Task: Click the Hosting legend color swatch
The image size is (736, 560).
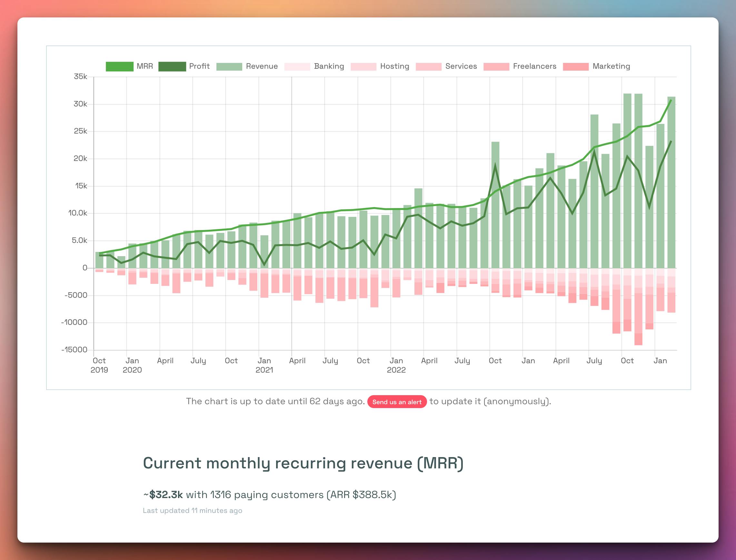Action: pyautogui.click(x=363, y=66)
